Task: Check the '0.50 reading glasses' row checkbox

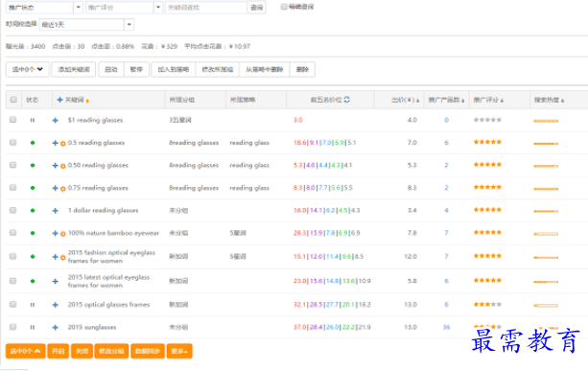Action: tap(12, 165)
